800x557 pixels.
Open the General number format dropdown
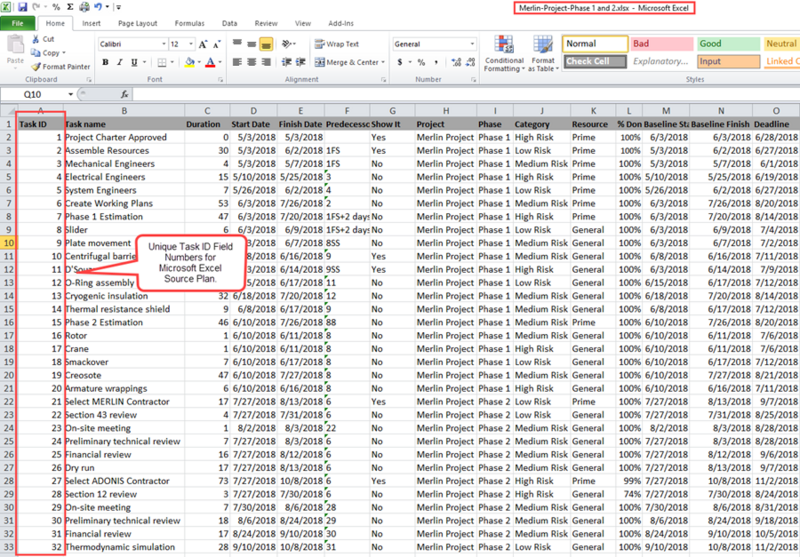472,44
